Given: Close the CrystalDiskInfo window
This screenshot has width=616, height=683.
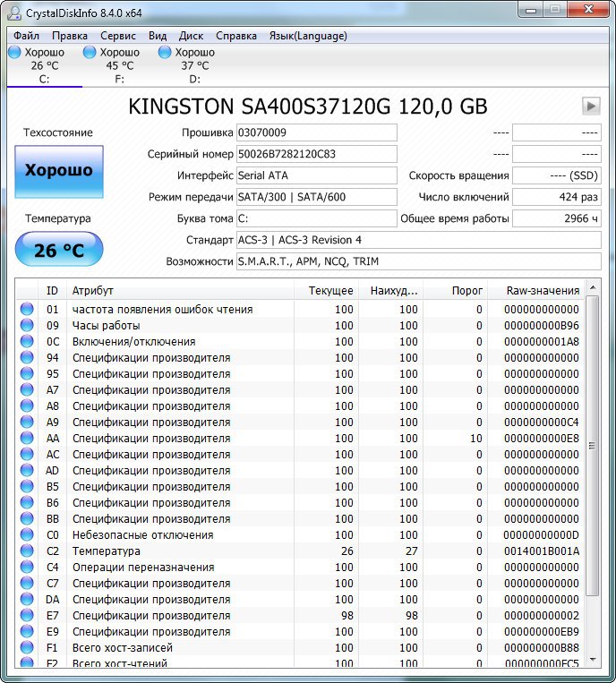Looking at the screenshot, I should pyautogui.click(x=588, y=10).
